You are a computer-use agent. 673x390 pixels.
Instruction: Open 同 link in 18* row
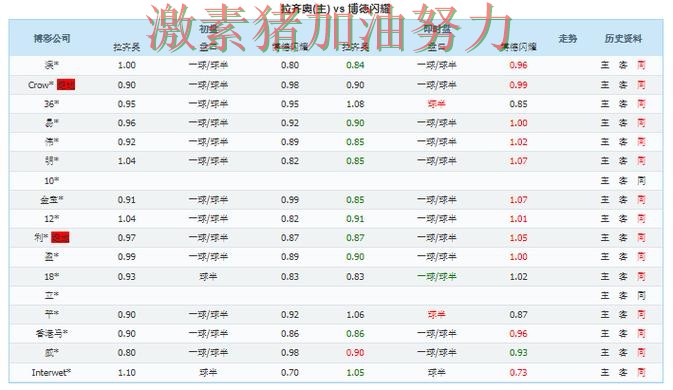(x=641, y=276)
